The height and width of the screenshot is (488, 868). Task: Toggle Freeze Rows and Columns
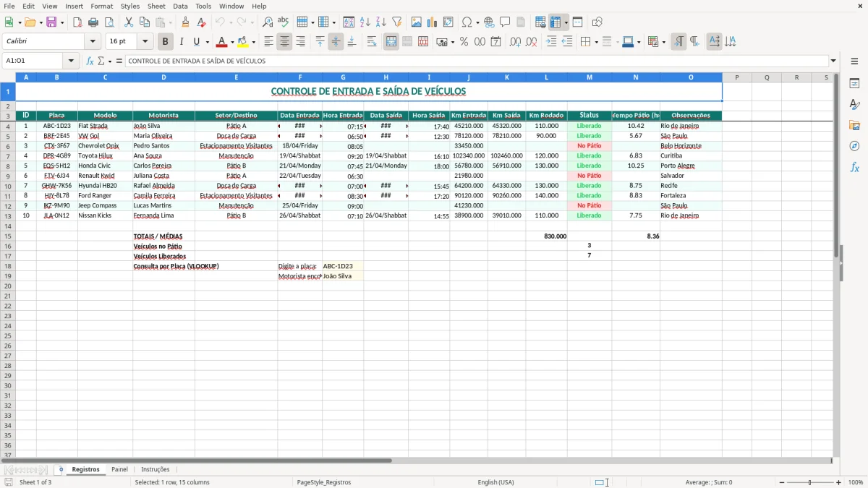[x=556, y=22]
